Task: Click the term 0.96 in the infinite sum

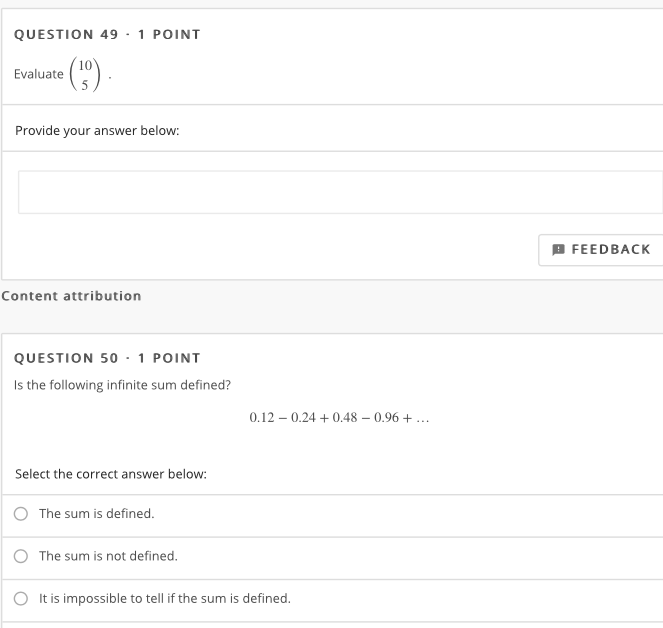Action: click(386, 418)
